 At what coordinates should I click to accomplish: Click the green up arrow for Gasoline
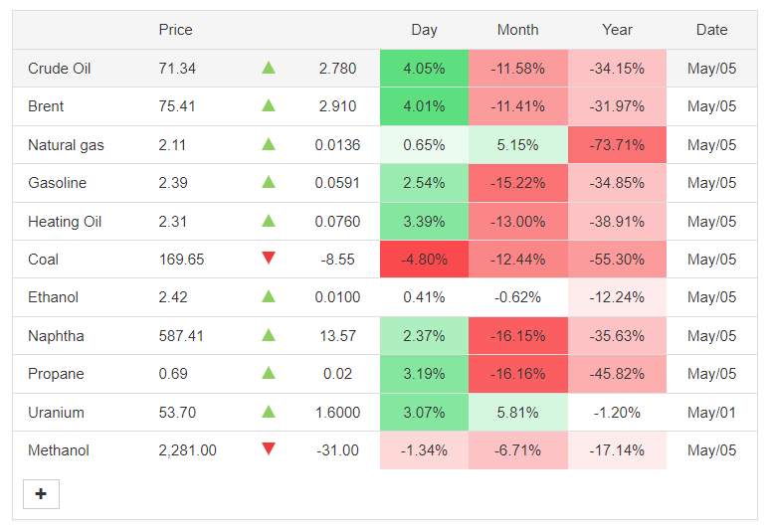[269, 182]
